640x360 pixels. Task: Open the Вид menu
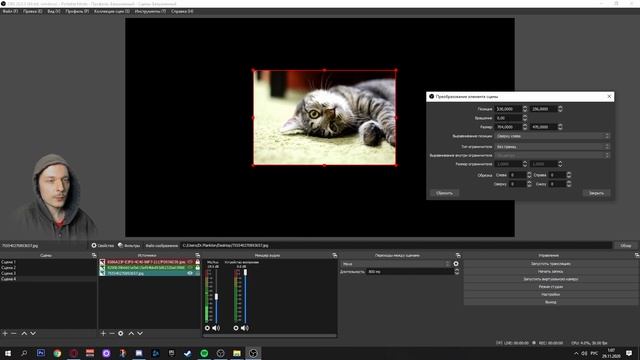(53, 11)
